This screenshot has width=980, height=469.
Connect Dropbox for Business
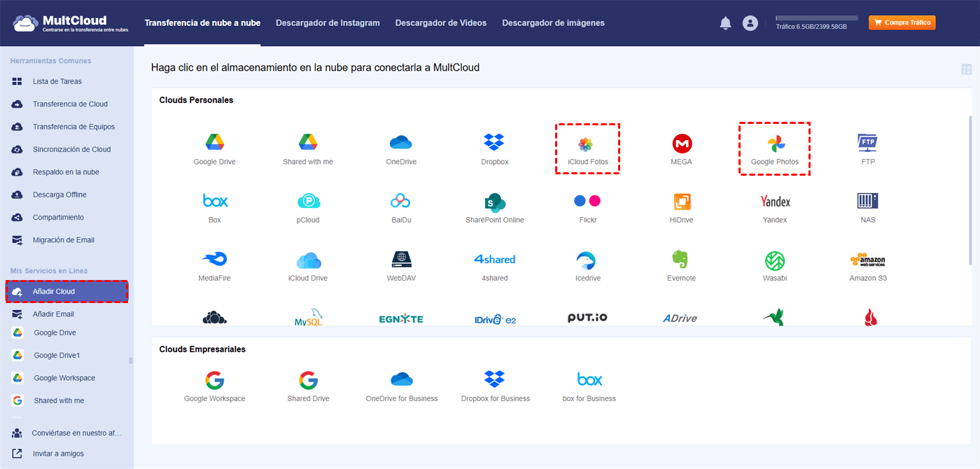click(494, 379)
